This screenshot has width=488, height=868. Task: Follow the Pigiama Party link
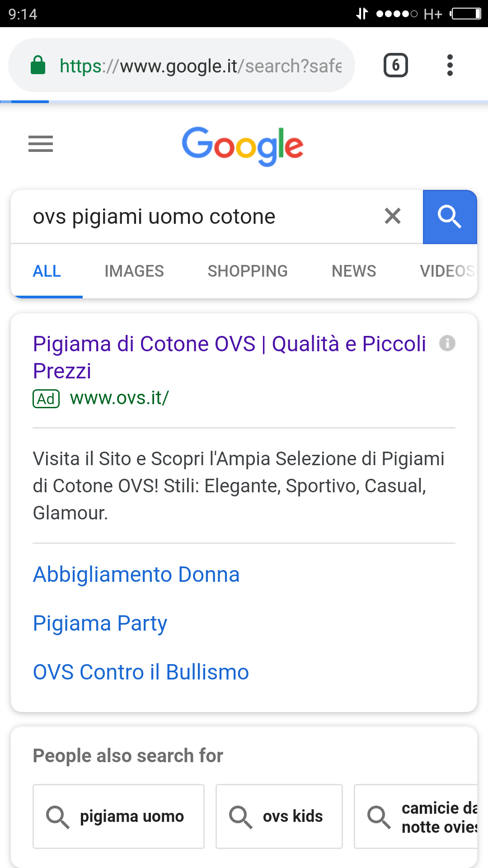pos(100,623)
